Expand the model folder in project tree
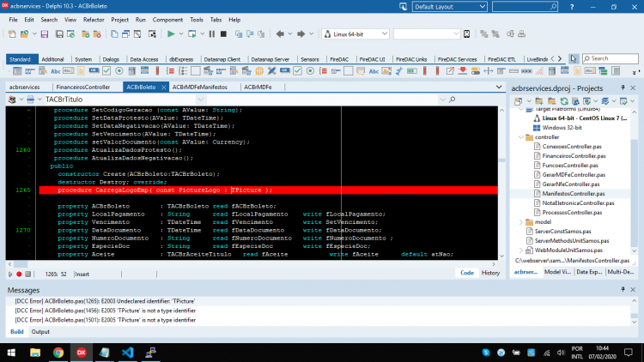This screenshot has width=644, height=362. pos(521,222)
